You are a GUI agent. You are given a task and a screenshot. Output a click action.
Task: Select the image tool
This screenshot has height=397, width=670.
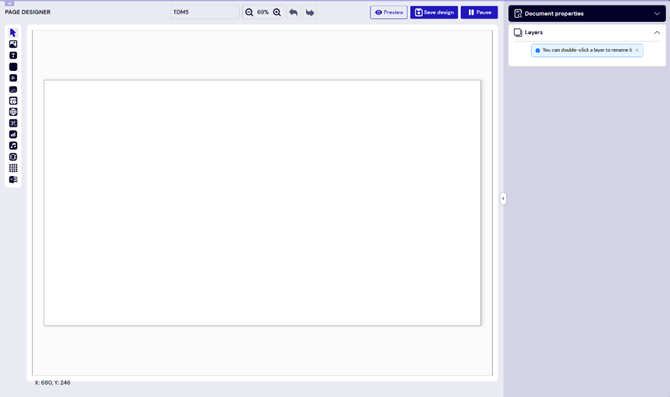tap(13, 44)
